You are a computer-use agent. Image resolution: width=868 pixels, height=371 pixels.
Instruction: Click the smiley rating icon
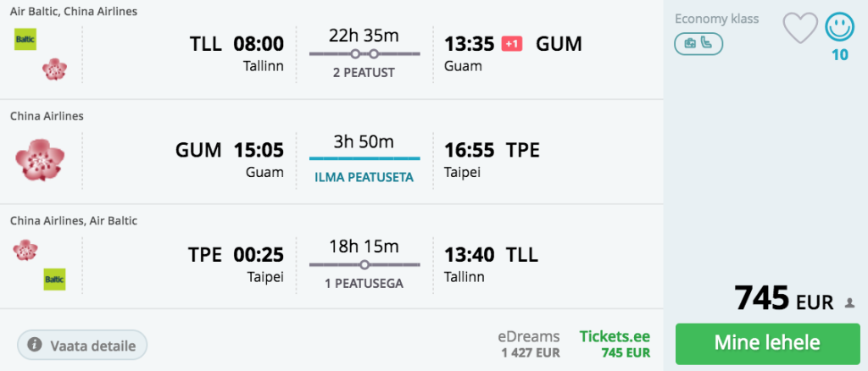840,27
